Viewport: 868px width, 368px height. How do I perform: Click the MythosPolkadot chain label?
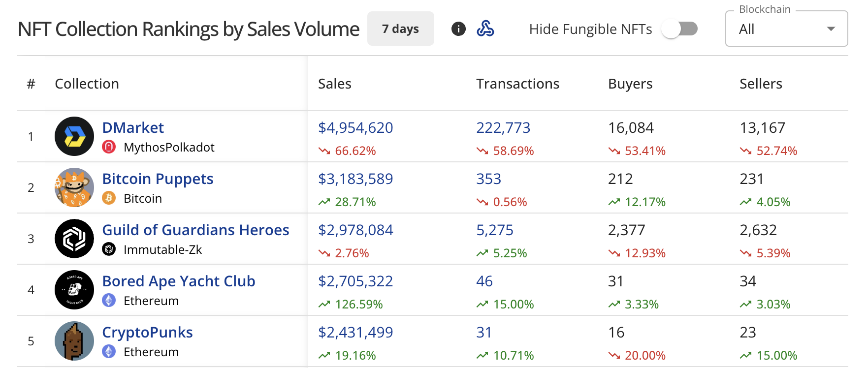[169, 147]
